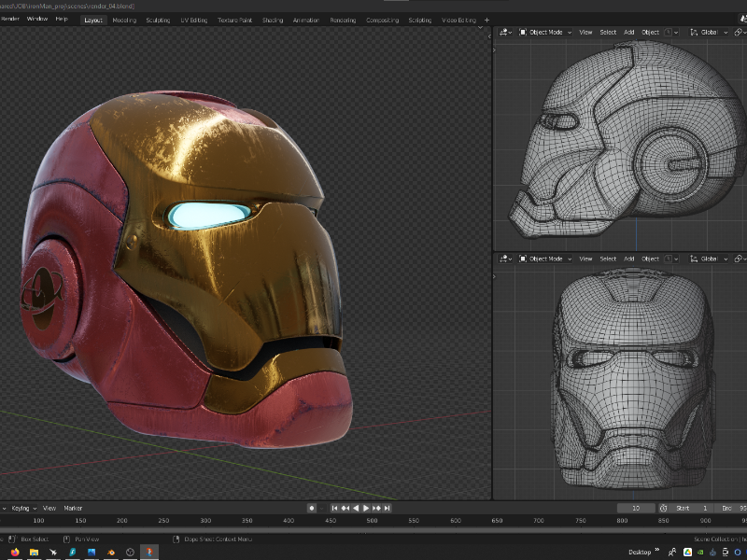The image size is (747, 560).
Task: Open Help menu in top bar
Action: (62, 19)
